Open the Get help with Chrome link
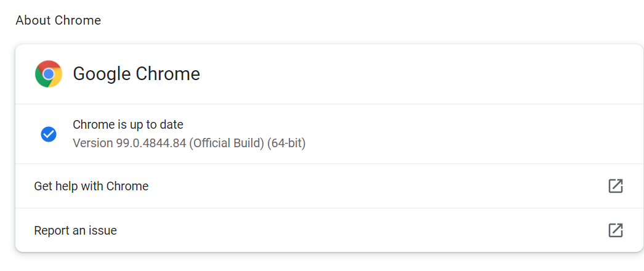 [91, 186]
